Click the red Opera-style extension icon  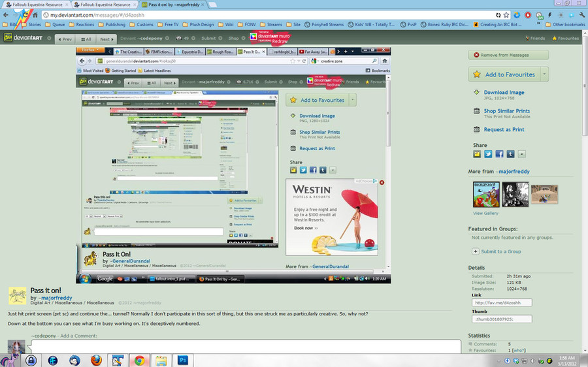[x=528, y=15]
